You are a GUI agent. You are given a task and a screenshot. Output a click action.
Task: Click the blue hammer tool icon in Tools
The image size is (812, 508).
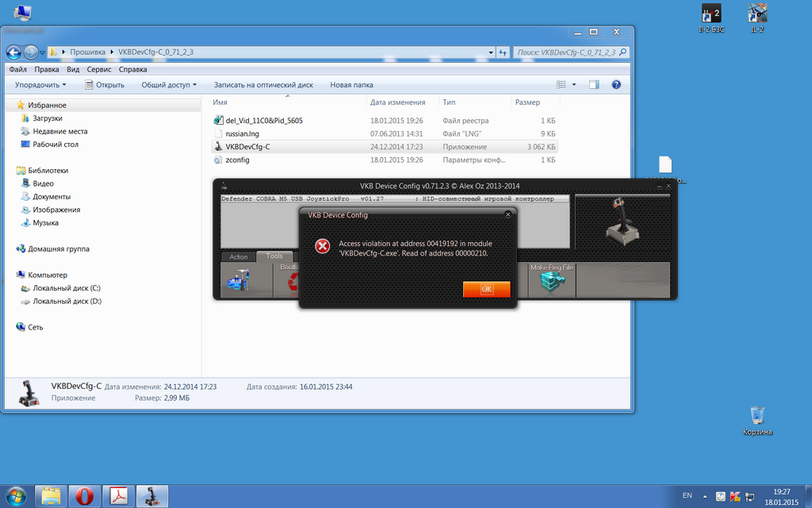pos(239,280)
